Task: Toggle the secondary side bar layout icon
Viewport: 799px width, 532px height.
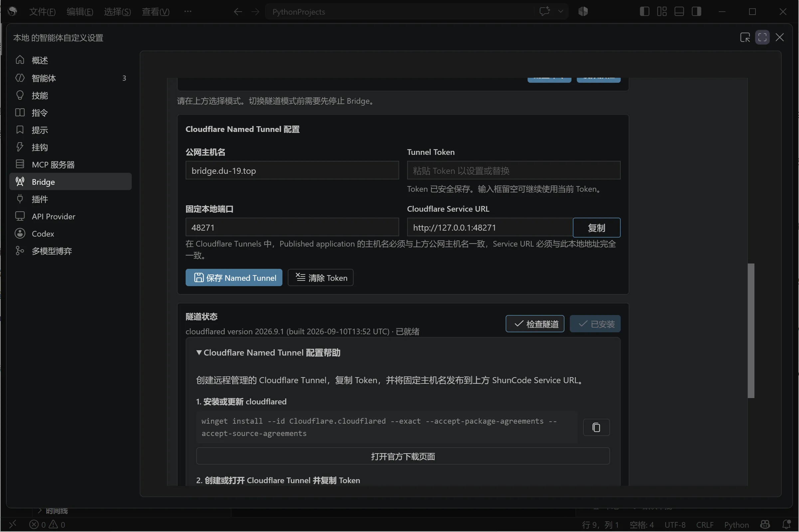Action: 697,12
